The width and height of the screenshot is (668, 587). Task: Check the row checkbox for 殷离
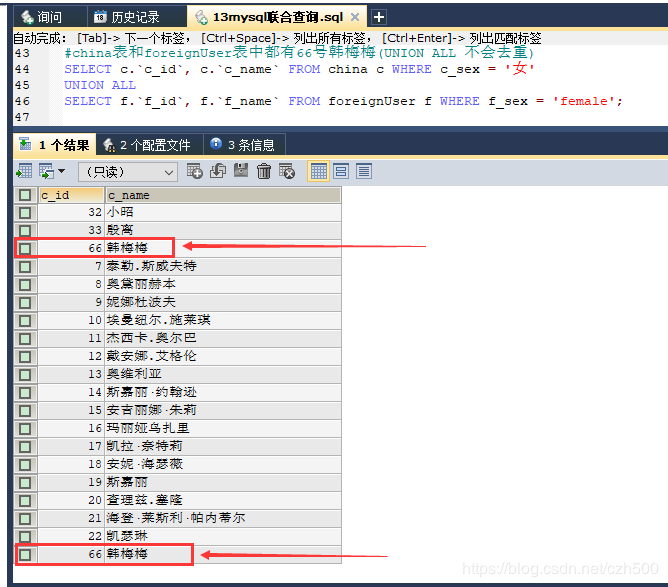[x=25, y=230]
